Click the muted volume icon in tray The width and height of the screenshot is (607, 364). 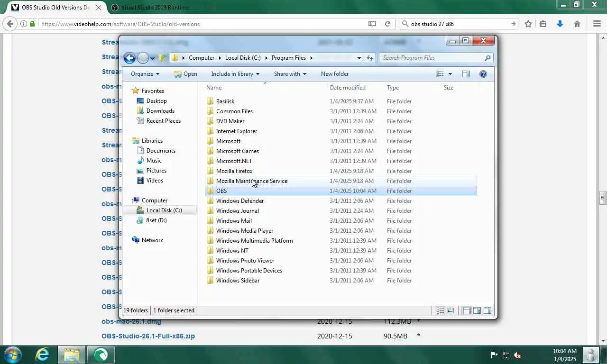point(518,355)
